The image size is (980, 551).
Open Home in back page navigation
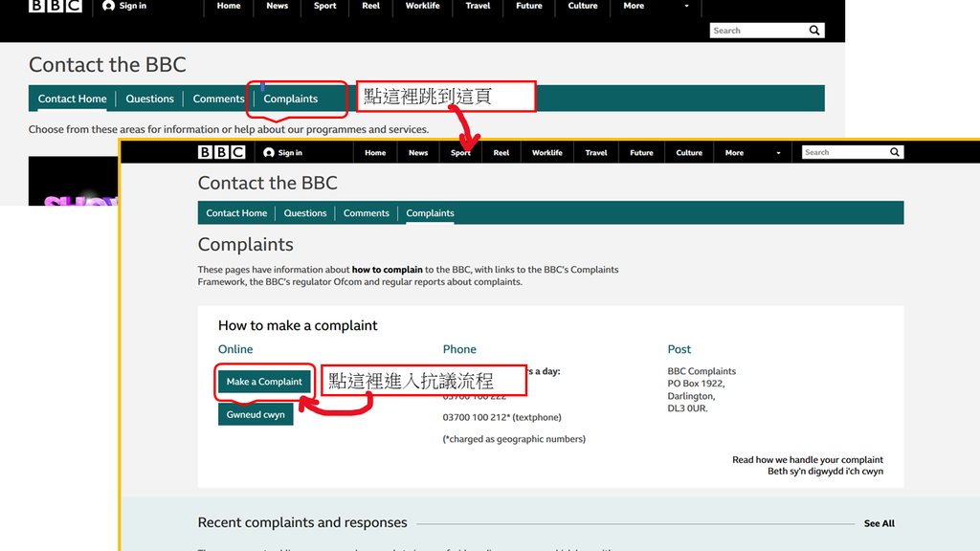coord(229,6)
